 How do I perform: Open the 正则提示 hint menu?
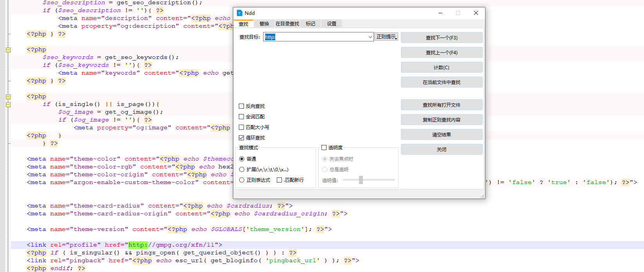(387, 37)
